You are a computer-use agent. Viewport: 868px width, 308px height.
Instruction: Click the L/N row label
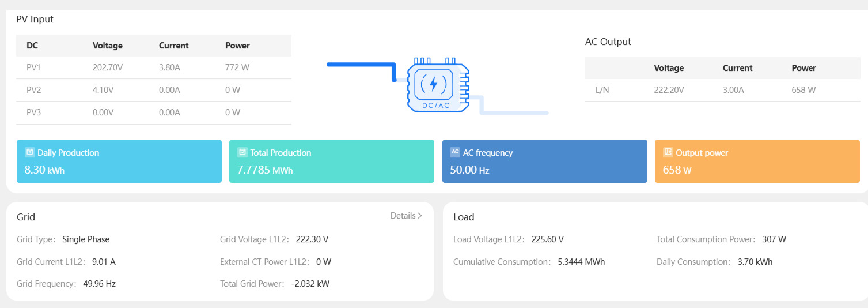pyautogui.click(x=602, y=90)
